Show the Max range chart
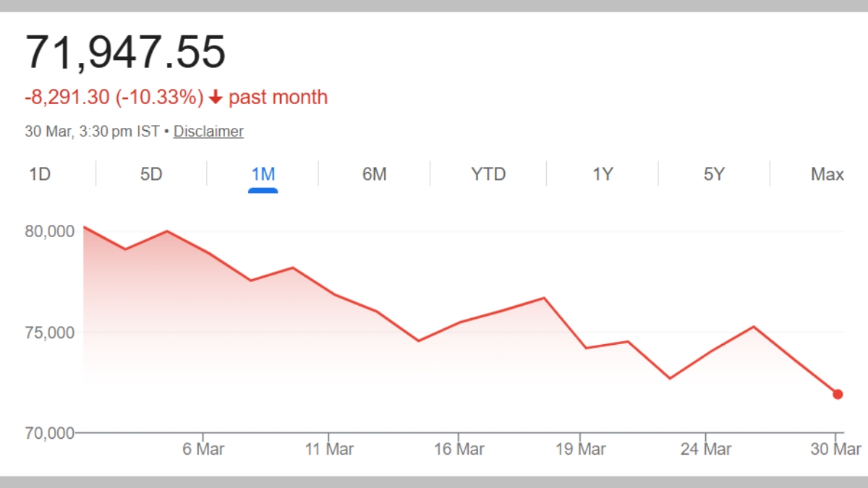Viewport: 868px width, 488px height. (x=827, y=174)
